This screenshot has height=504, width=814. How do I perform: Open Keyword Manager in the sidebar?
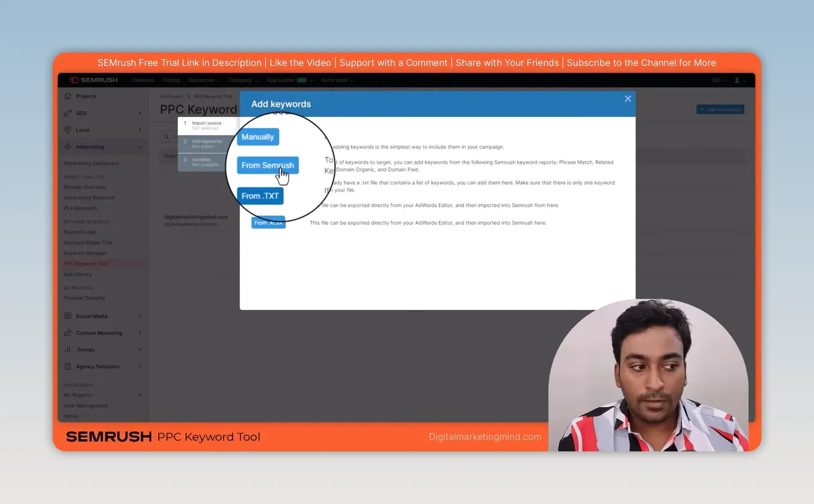click(x=85, y=253)
